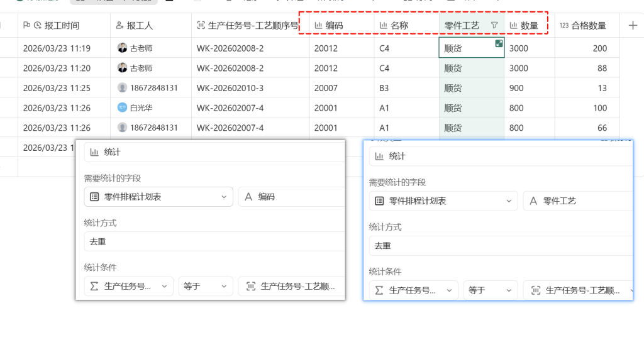This screenshot has width=644, height=362.
Task: Select the 报工人 column header
Action: [x=151, y=25]
